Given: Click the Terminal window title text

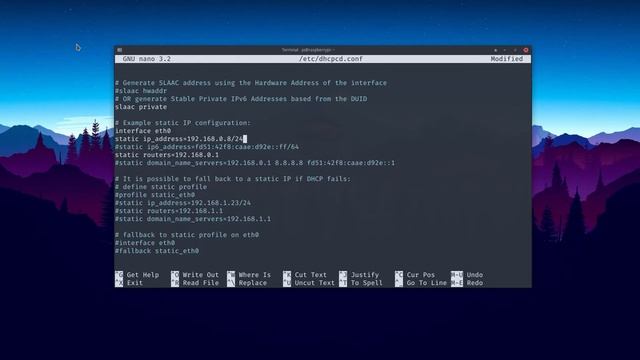Looking at the screenshot, I should 308,50.
